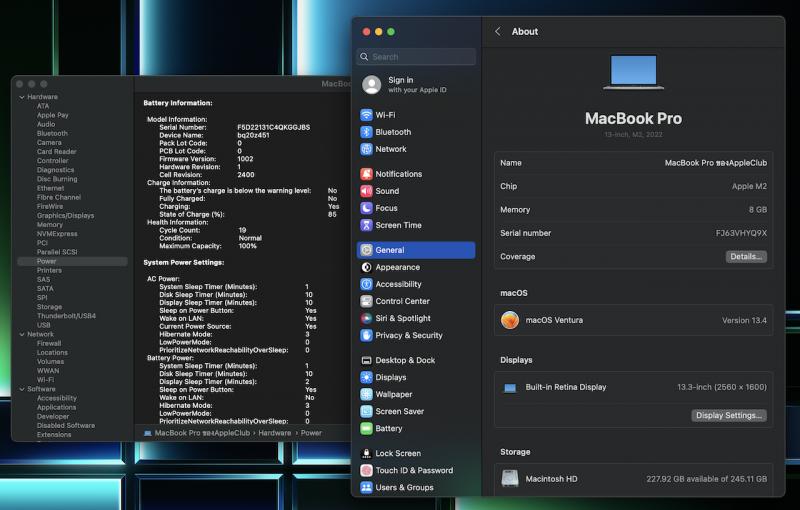This screenshot has width=800, height=510.
Task: Click Maximum Capacity 100% value
Action: pyautogui.click(x=247, y=246)
